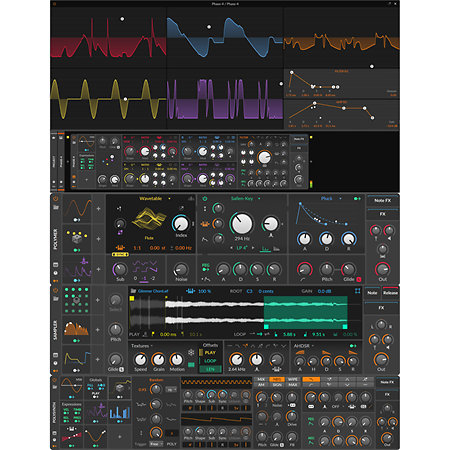Click the ROOT C3 value in Sampler

[249, 291]
